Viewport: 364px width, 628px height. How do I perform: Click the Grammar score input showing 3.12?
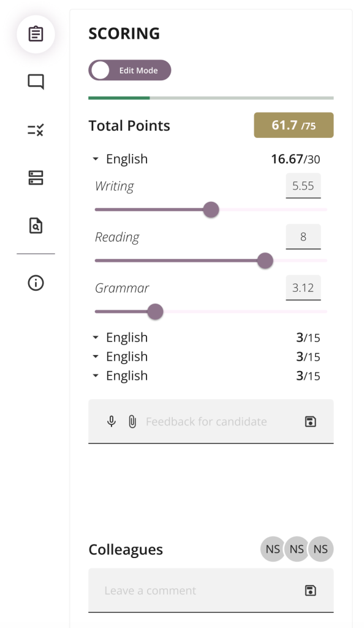303,288
